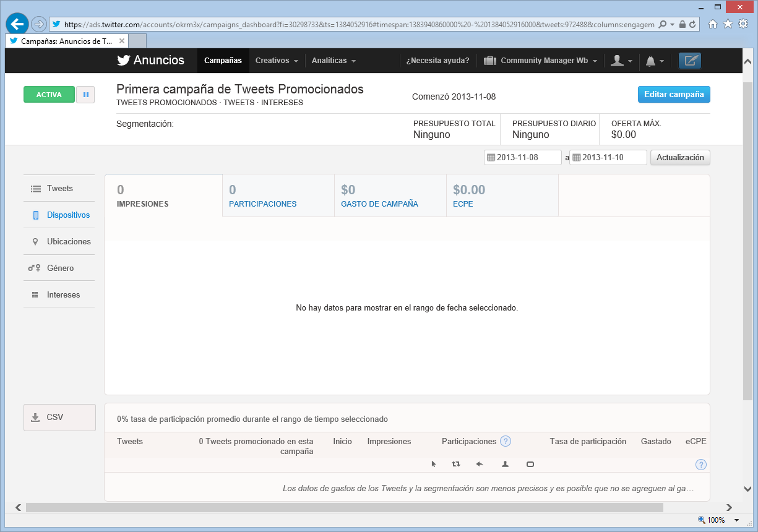Screen dimensions: 758x532
Task: Open the Community Manager Wb account dropdown
Action: (541, 61)
